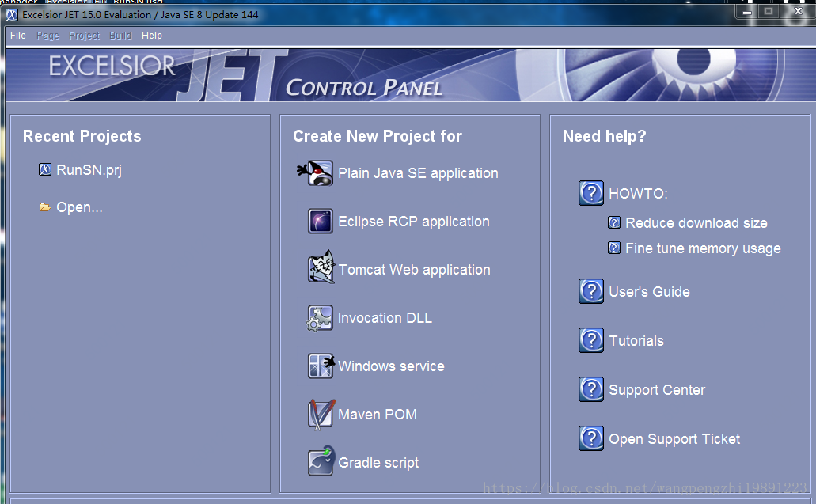
Task: Click the Excelsior JET title bar app icon
Action: coord(11,15)
